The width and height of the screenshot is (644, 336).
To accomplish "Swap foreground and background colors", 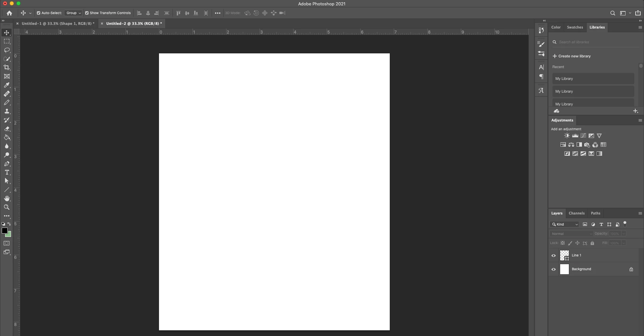I will [9, 224].
